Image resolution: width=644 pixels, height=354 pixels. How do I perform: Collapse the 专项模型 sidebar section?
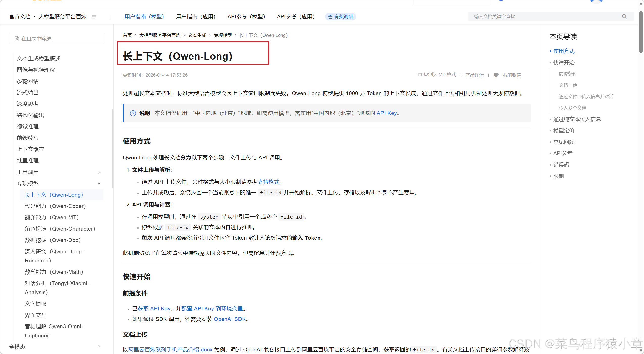[x=99, y=183]
